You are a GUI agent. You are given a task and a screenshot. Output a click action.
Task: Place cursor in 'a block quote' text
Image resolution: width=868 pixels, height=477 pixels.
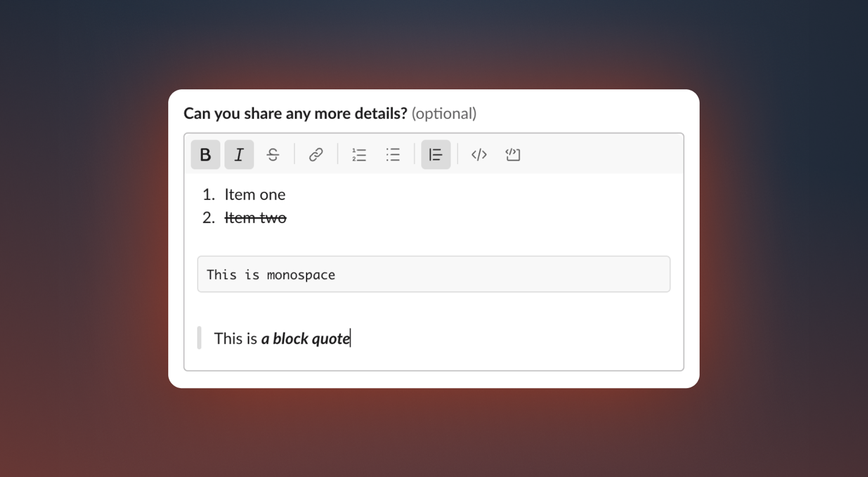tap(305, 339)
